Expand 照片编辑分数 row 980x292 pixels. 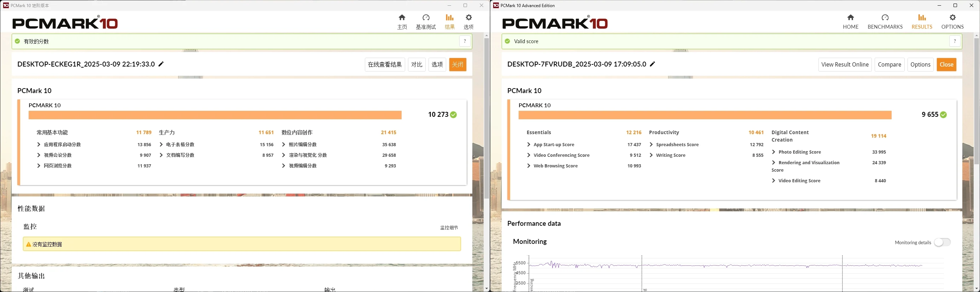pos(284,145)
